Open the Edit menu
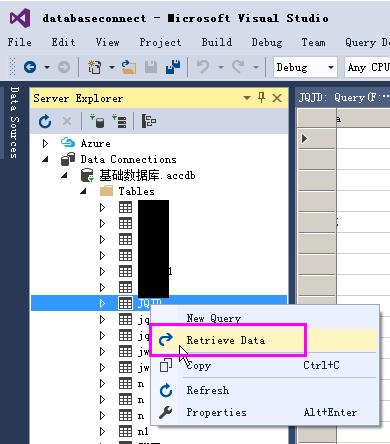Viewport: 390px width, 444px height. click(63, 42)
